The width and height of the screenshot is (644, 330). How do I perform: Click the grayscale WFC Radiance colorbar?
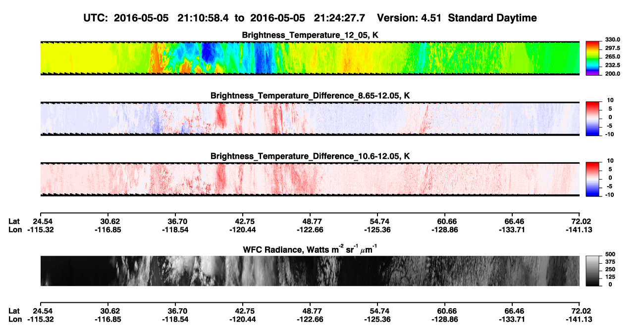coord(592,271)
